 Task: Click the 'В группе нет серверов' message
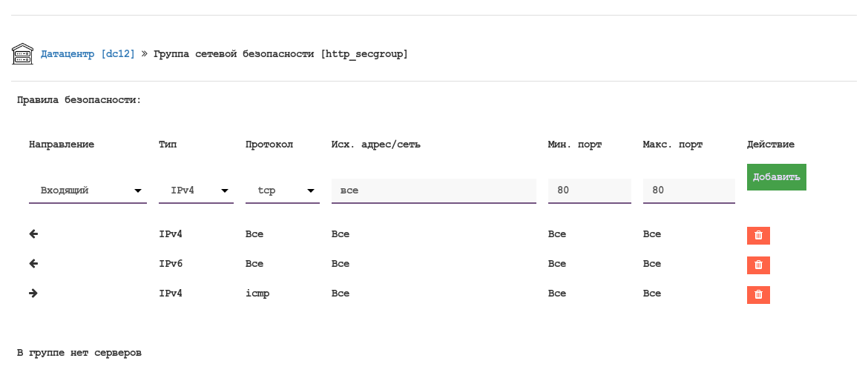(79, 353)
